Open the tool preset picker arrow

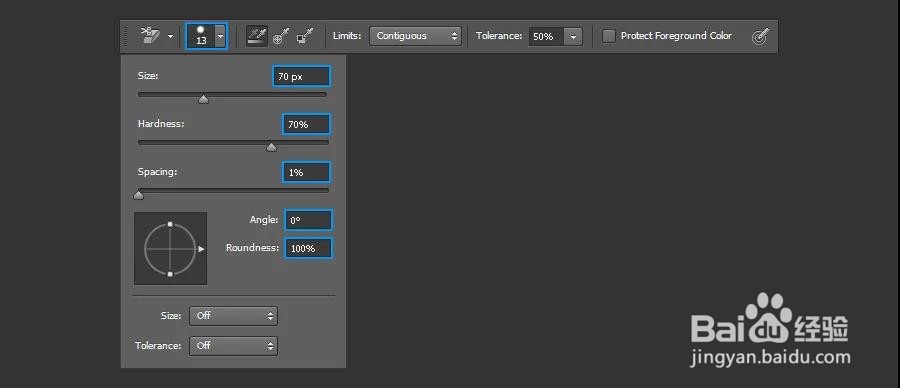pos(170,36)
